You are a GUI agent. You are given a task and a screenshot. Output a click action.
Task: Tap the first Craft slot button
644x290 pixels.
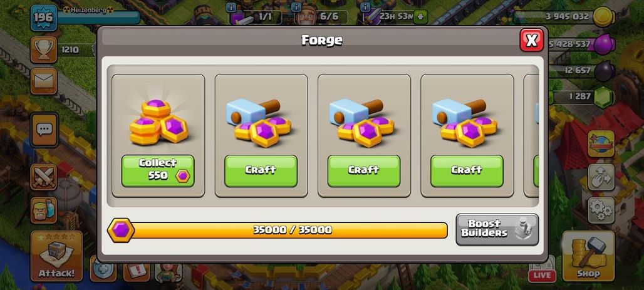coord(261,171)
